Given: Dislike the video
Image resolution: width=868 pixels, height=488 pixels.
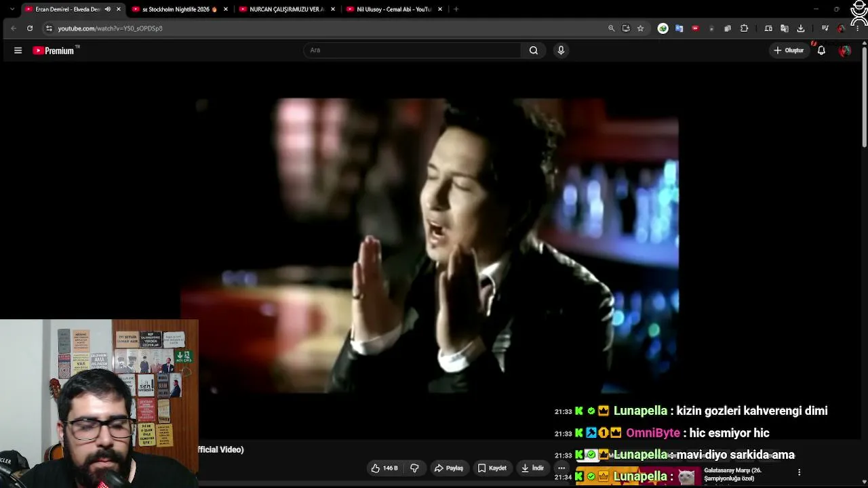Looking at the screenshot, I should [414, 468].
